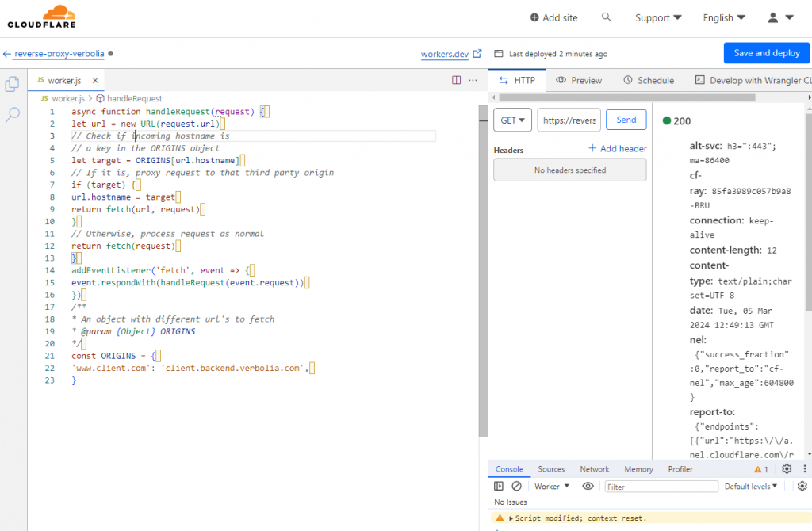The height and width of the screenshot is (531, 812).
Task: Toggle the live expression eye icon
Action: point(588,486)
